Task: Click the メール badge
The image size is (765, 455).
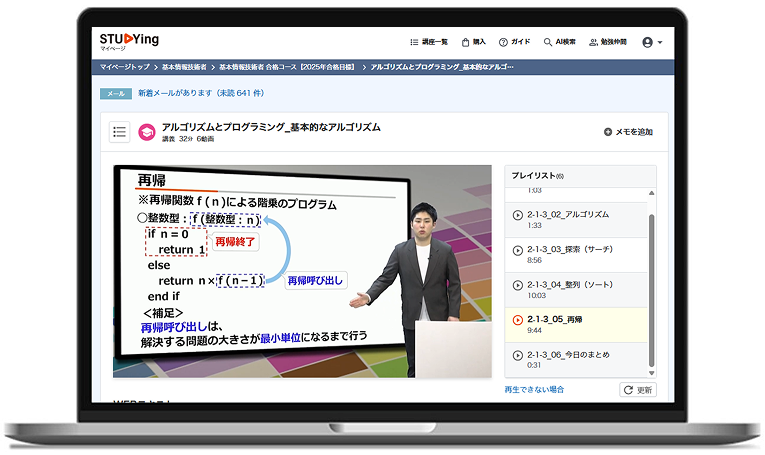Action: click(x=116, y=93)
